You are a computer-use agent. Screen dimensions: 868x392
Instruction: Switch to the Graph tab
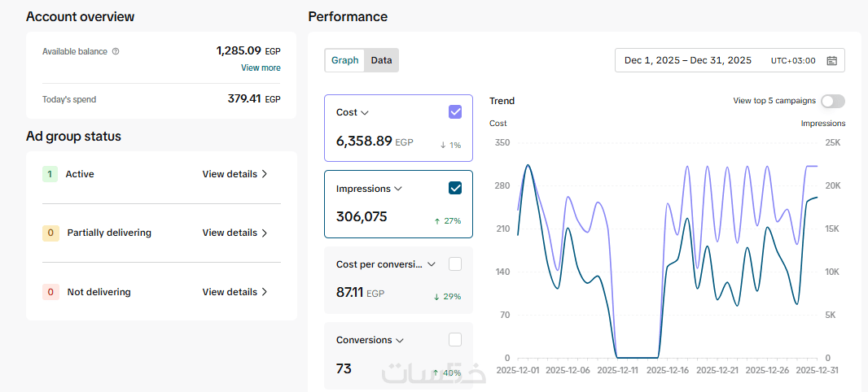(344, 60)
